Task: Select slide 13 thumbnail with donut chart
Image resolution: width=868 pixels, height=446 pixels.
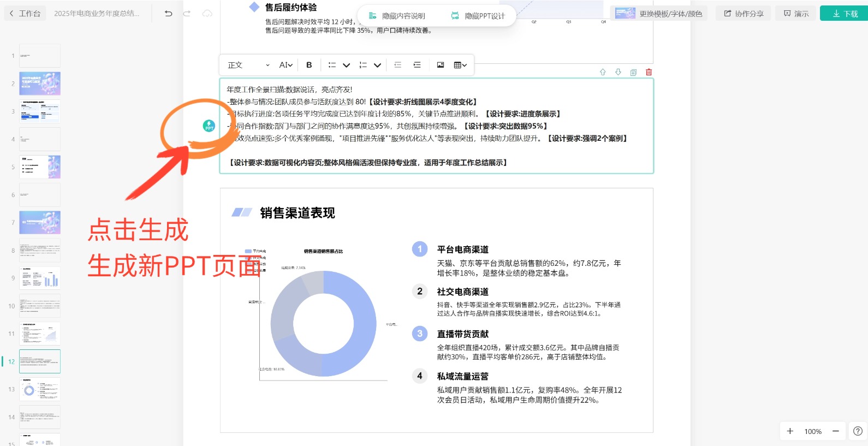Action: click(40, 389)
